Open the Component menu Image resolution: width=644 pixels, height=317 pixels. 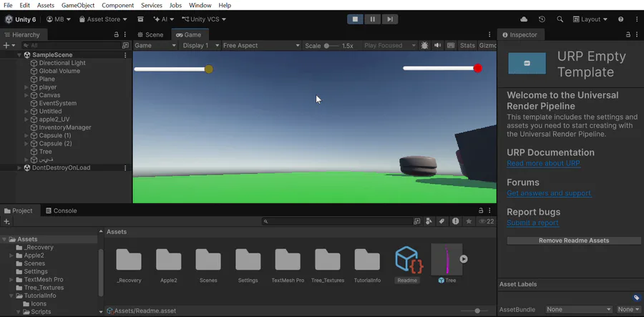coord(118,5)
